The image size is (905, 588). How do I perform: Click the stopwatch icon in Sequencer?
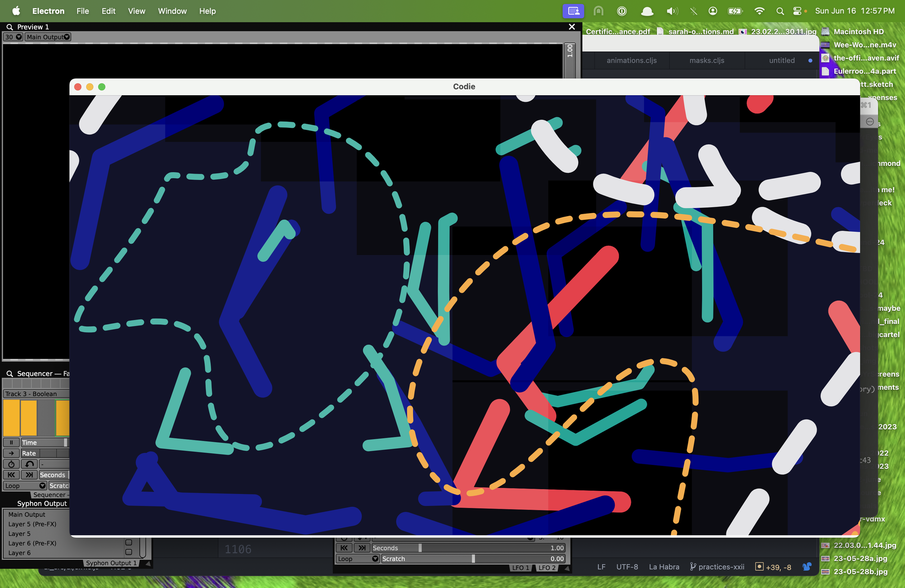click(x=11, y=464)
